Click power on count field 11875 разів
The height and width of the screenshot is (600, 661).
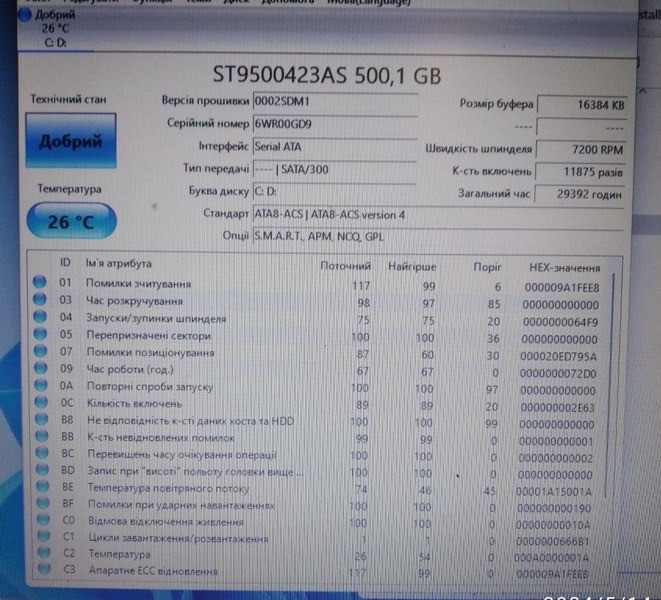580,172
